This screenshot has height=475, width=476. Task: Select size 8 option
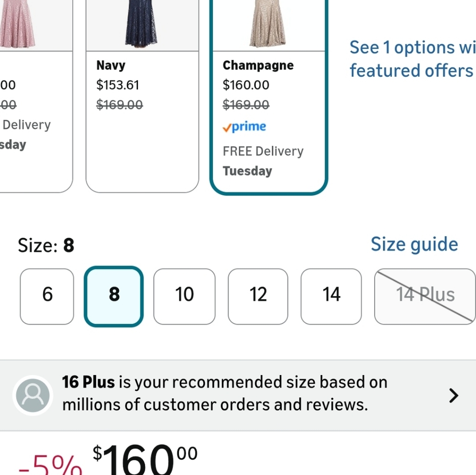point(114,297)
